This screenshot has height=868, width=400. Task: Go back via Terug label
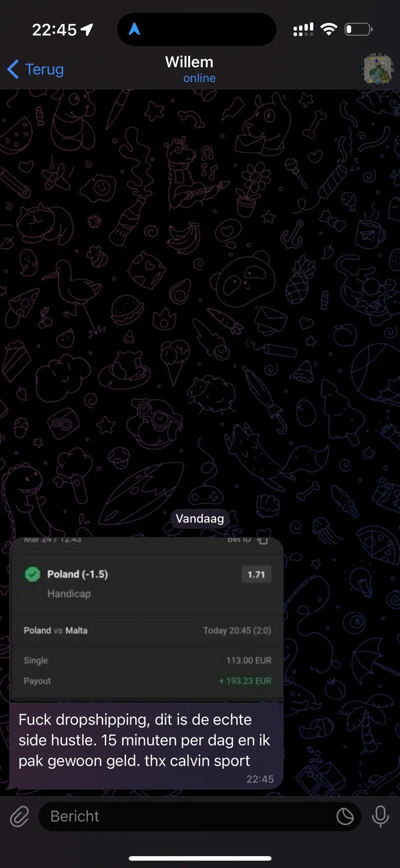tap(45, 69)
